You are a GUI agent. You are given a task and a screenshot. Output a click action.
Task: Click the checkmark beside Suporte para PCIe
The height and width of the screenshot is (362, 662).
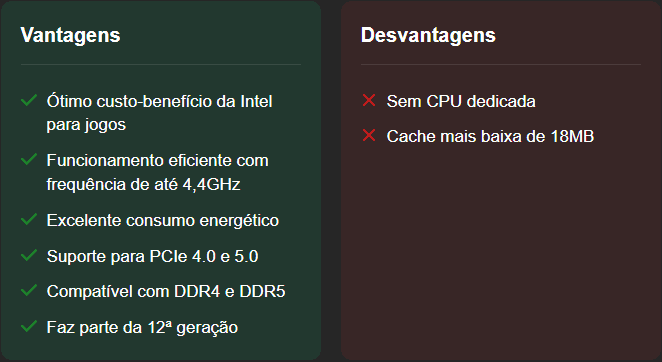tap(29, 256)
